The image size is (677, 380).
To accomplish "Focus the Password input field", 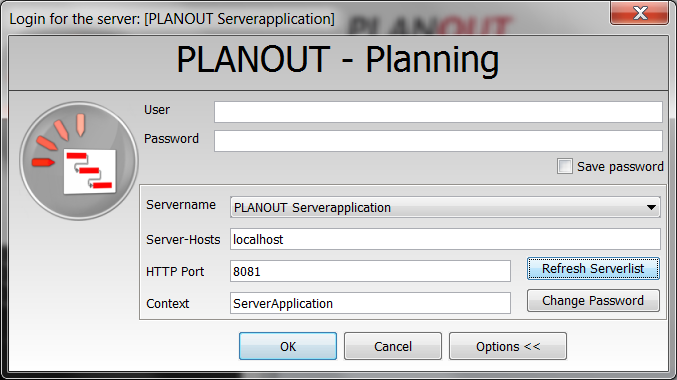I will click(438, 141).
